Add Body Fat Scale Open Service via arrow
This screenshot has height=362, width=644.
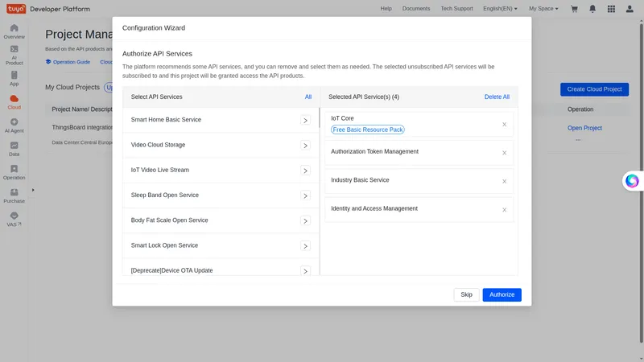coord(305,220)
